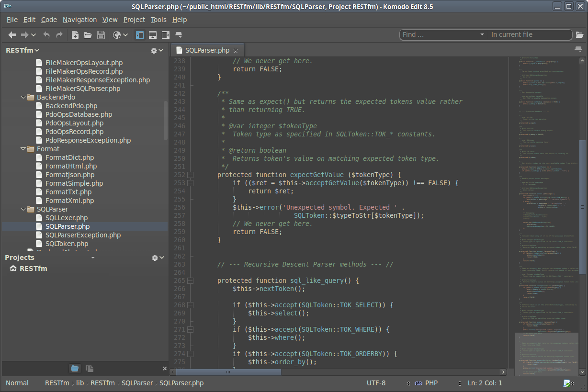Open the Places panel gear menu
The image size is (588, 392).
click(157, 50)
